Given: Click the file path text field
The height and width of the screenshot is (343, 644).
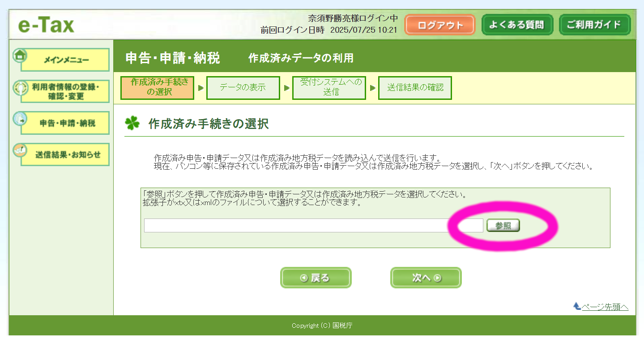Looking at the screenshot, I should tap(313, 226).
